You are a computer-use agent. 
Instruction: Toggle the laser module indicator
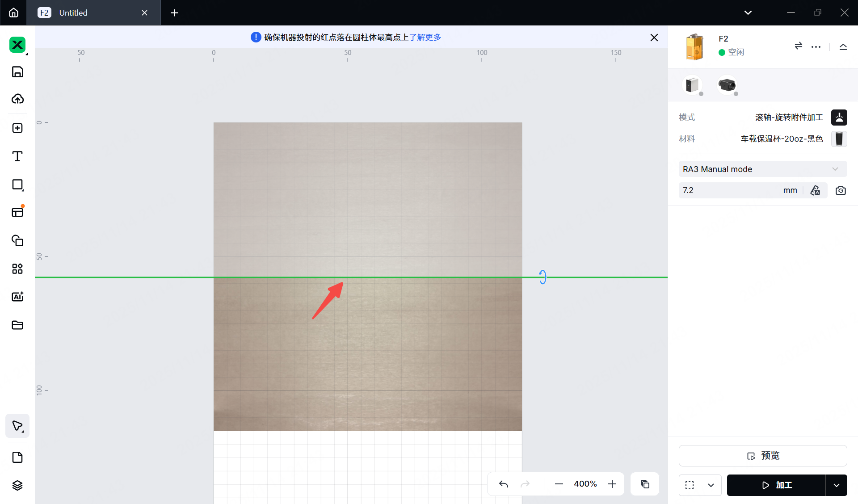coord(692,85)
